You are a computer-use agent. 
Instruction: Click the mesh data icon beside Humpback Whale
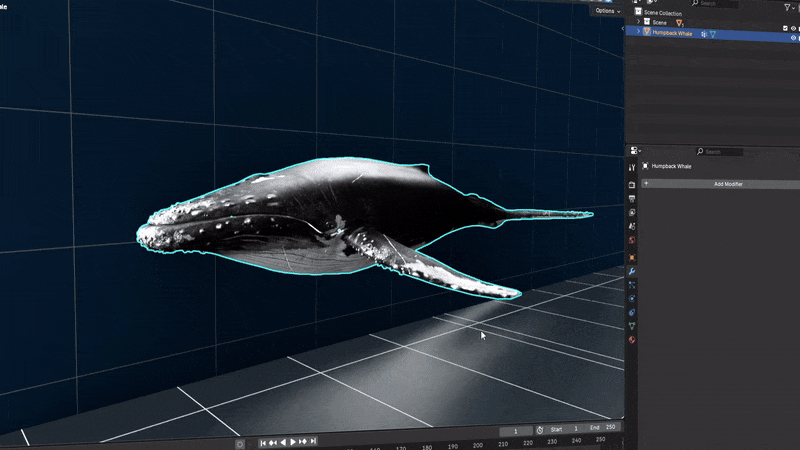[x=713, y=34]
